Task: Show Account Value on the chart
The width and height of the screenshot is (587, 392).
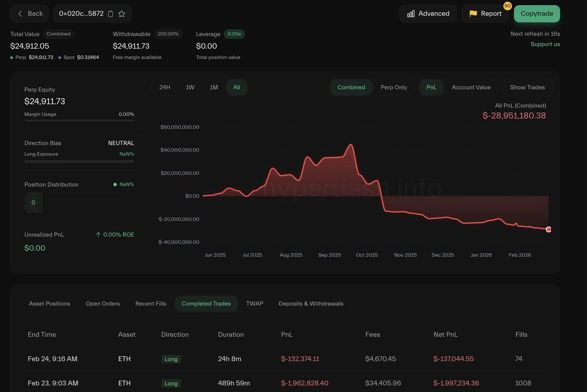Action: (471, 87)
